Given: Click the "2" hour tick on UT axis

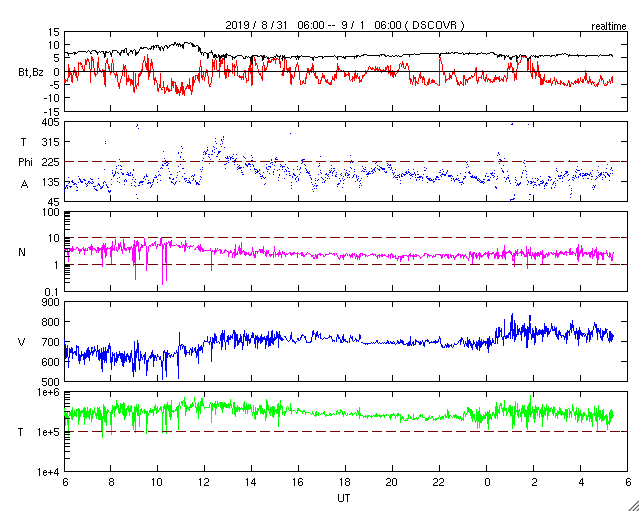Looking at the screenshot, I should (x=533, y=481).
